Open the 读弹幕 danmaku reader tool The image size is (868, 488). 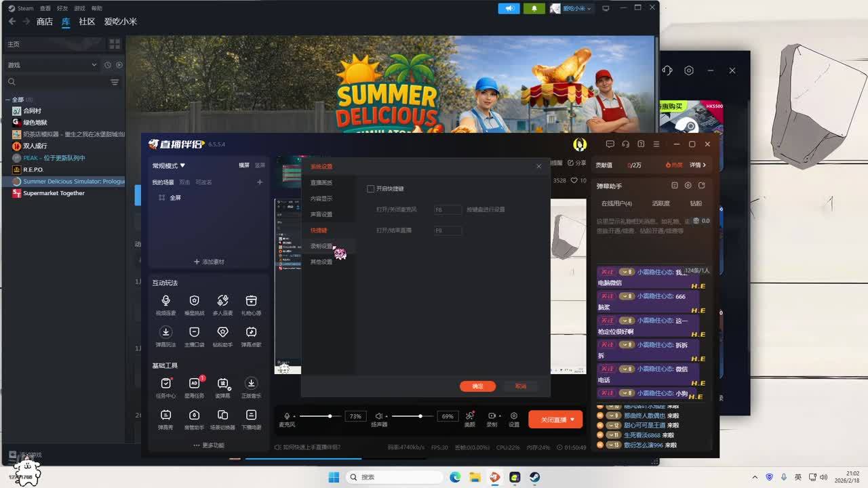pos(222,386)
